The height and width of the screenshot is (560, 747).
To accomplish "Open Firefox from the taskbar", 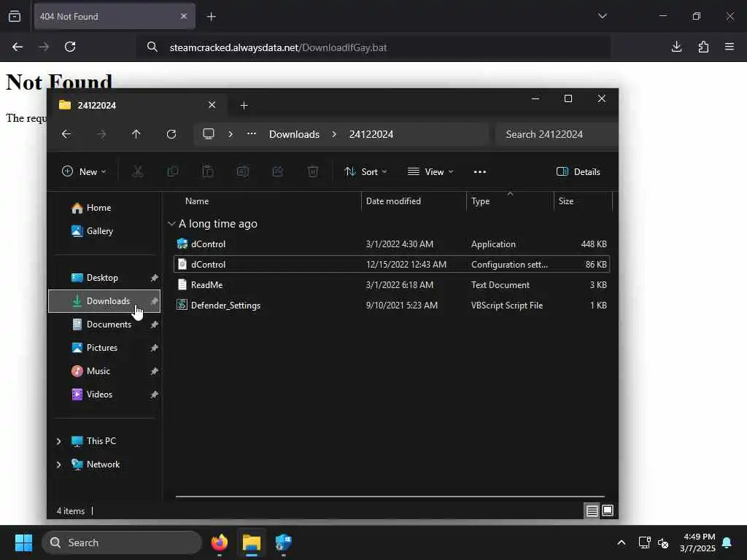I will [x=220, y=542].
